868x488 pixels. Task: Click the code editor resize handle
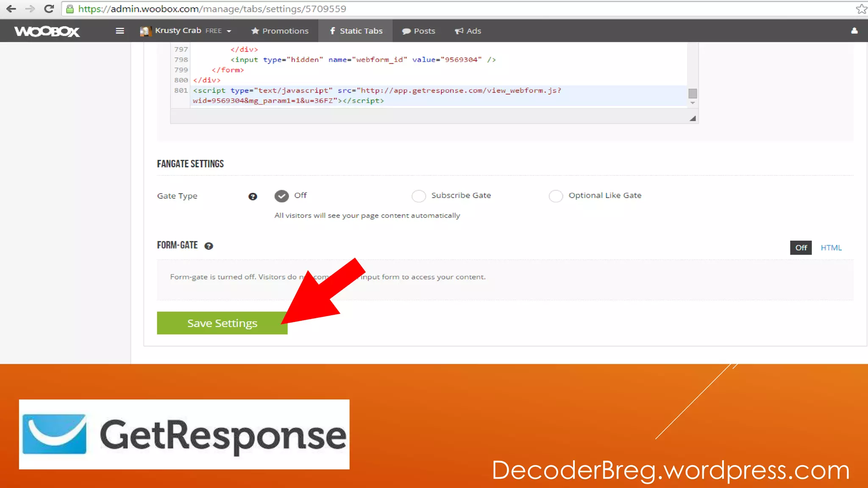(693, 118)
